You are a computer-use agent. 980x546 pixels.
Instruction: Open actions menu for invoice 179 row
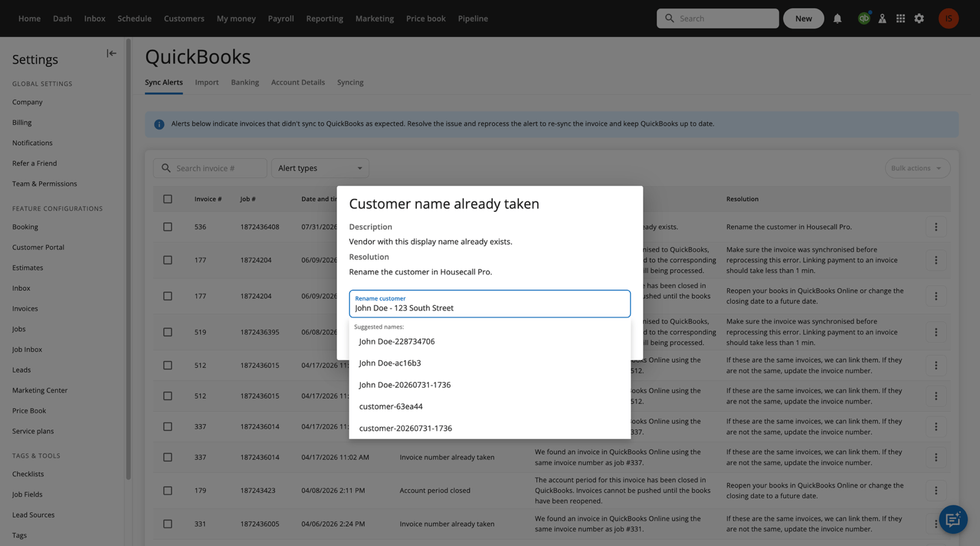[935, 490]
